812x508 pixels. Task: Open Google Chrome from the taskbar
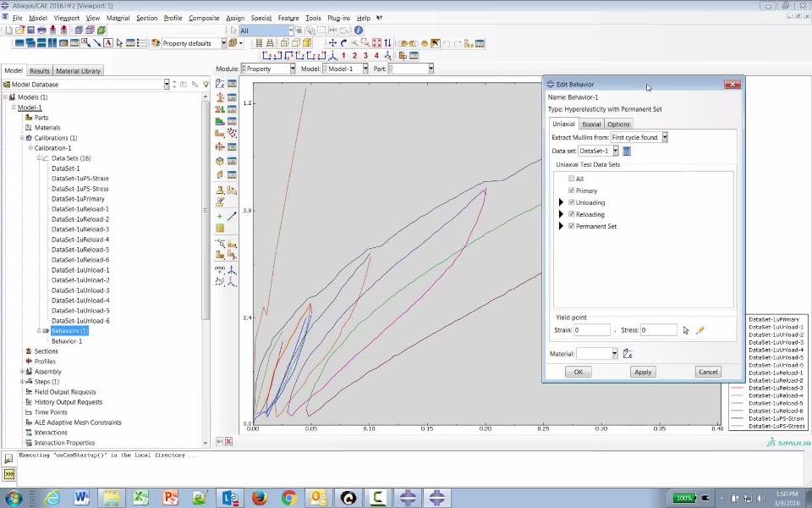click(x=289, y=498)
